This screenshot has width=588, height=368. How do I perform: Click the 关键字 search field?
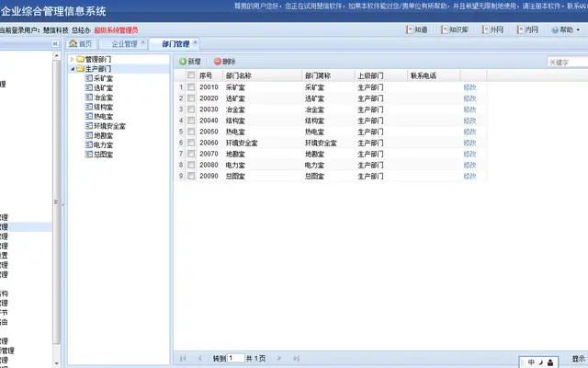point(568,62)
